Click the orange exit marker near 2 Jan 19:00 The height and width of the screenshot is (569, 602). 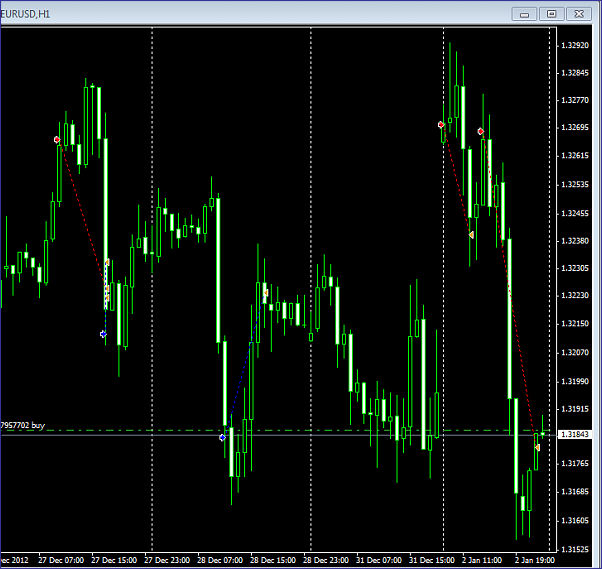537,447
